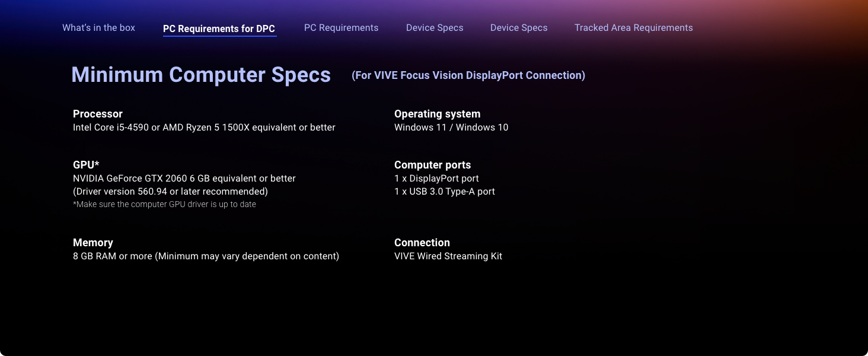
Task: Select the Intel Core i5-4590 processor text
Action: (204, 127)
